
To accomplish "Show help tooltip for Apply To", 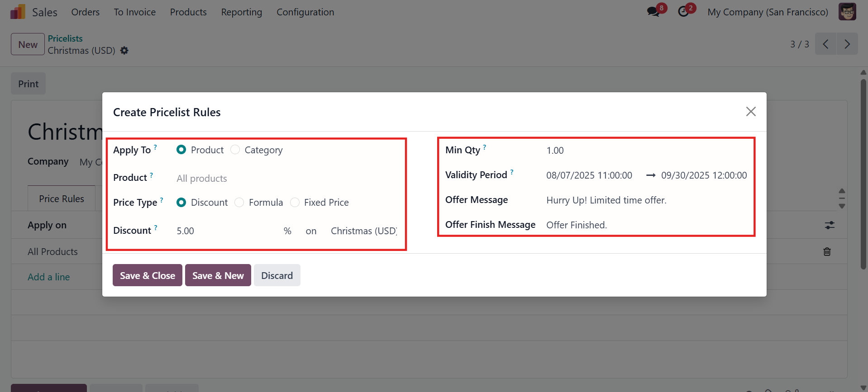I will tap(155, 147).
